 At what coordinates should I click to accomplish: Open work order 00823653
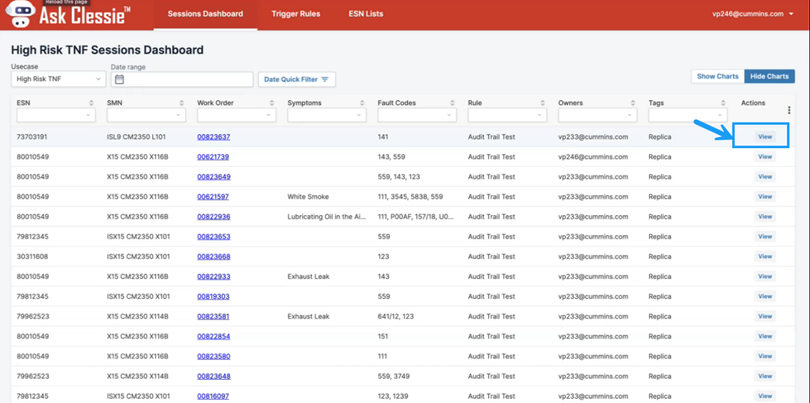[213, 237]
